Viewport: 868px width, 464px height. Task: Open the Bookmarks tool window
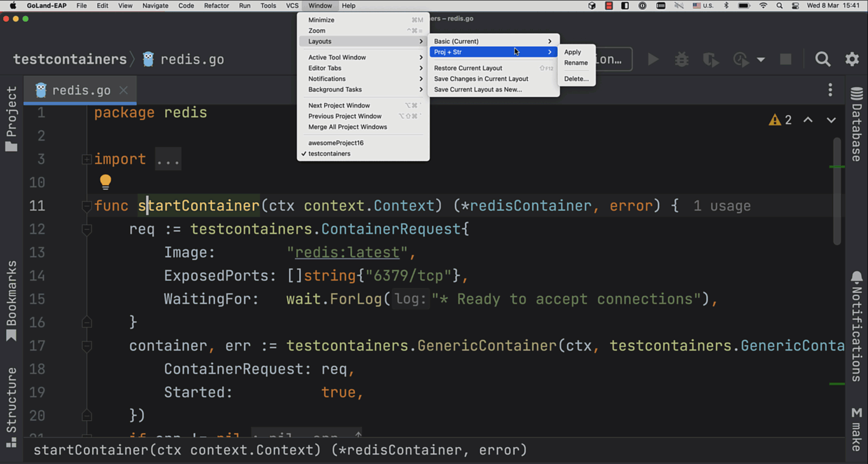point(11,301)
